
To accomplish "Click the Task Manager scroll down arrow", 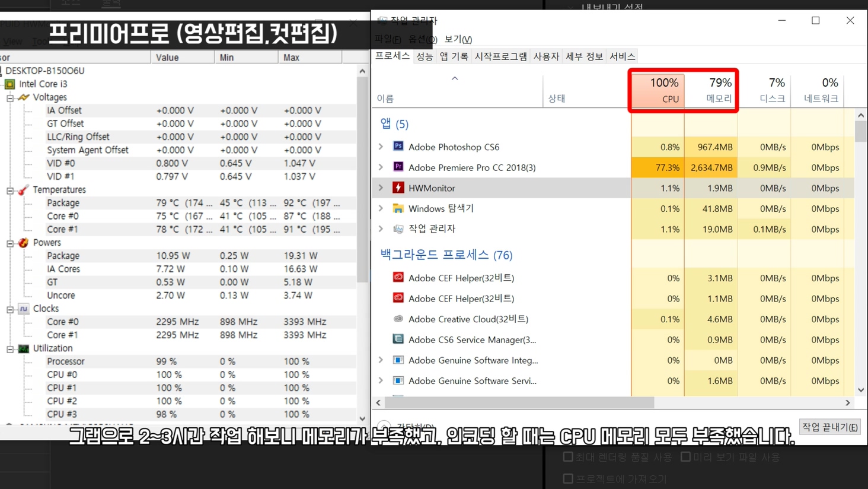I will (861, 390).
